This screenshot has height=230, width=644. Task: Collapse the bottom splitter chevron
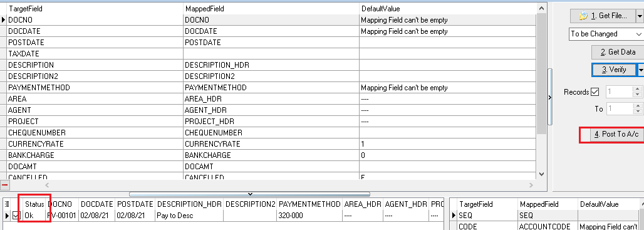250,194
